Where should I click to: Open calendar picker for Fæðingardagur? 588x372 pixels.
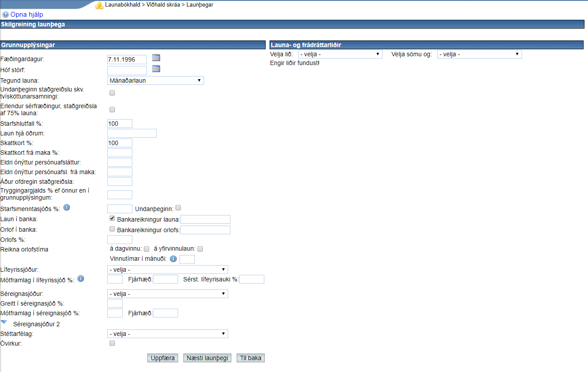pos(156,58)
